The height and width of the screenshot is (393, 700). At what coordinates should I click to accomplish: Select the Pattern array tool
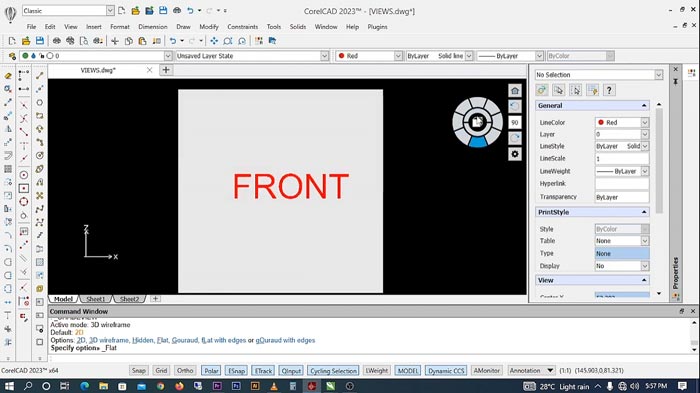[x=8, y=169]
